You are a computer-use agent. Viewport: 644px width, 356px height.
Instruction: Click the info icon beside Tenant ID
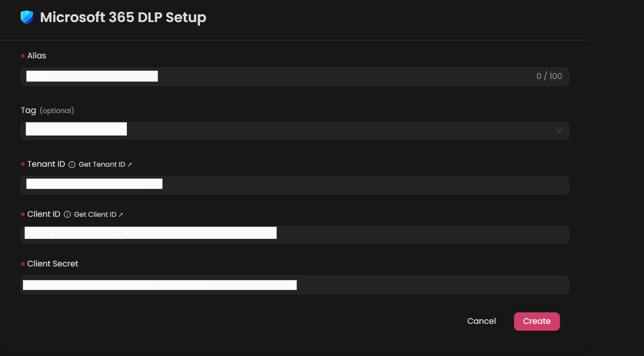pos(72,164)
